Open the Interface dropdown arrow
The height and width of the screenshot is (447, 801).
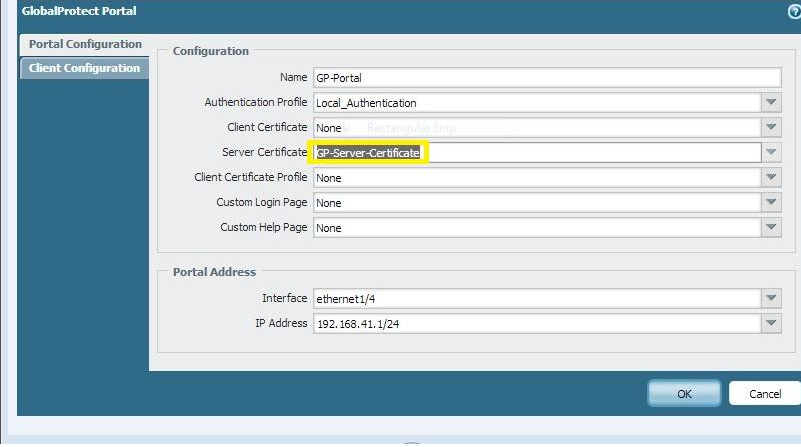click(770, 299)
